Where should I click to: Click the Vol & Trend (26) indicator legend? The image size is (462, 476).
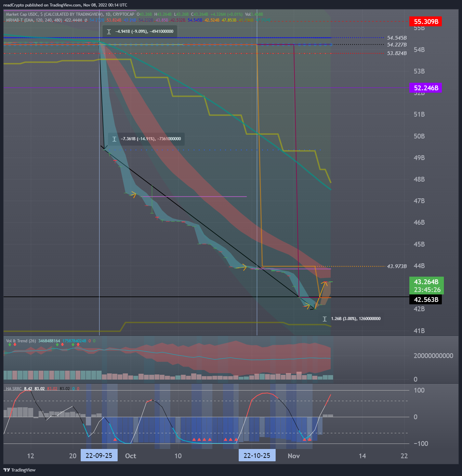point(21,341)
